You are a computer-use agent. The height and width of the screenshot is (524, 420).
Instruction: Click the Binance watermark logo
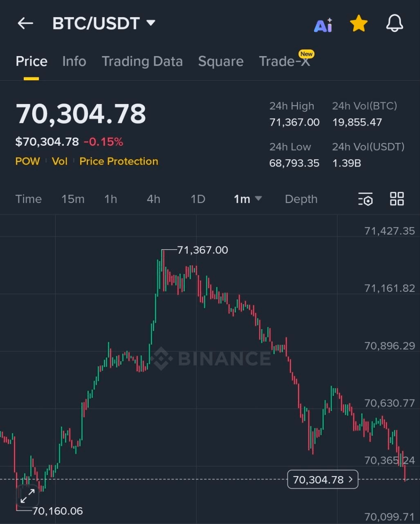point(211,359)
